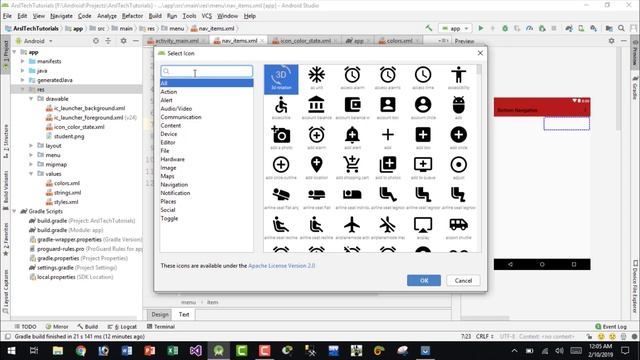Open the VCS menu
This screenshot has width=640, height=360.
207,16
